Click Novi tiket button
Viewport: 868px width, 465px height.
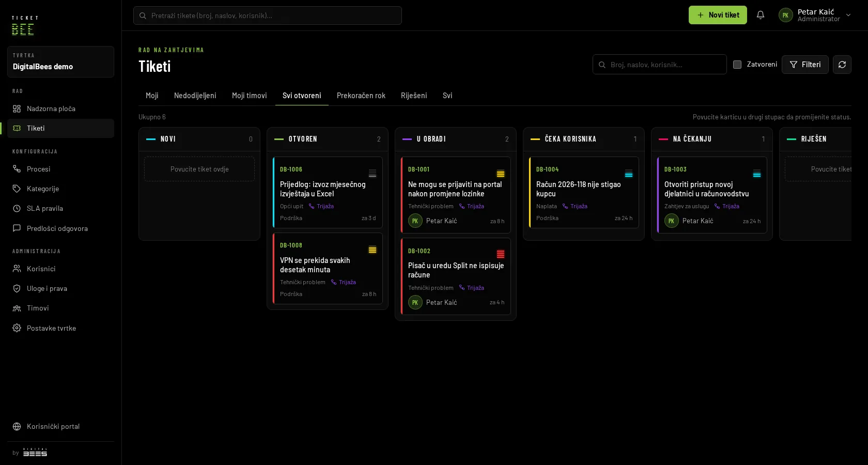(718, 15)
